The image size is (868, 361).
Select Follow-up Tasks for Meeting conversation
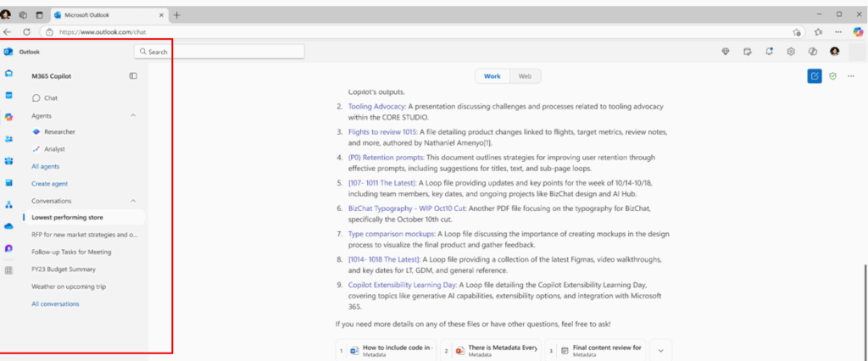(x=71, y=252)
